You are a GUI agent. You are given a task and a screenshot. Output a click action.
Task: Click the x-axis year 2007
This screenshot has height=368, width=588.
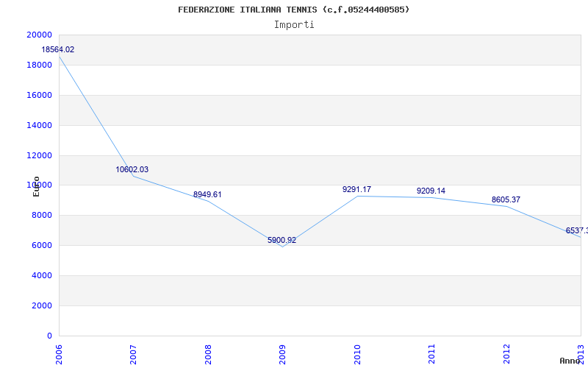click(133, 355)
